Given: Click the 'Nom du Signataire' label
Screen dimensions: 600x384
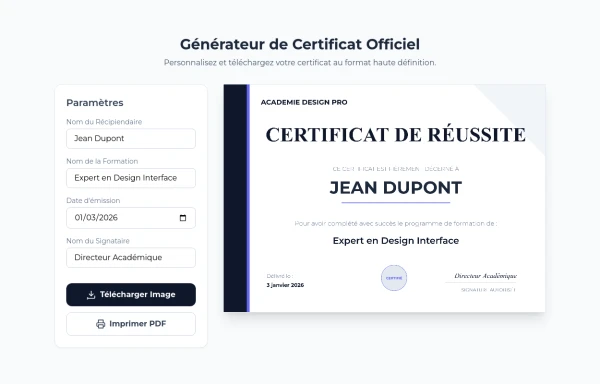Looking at the screenshot, I should (x=98, y=241).
